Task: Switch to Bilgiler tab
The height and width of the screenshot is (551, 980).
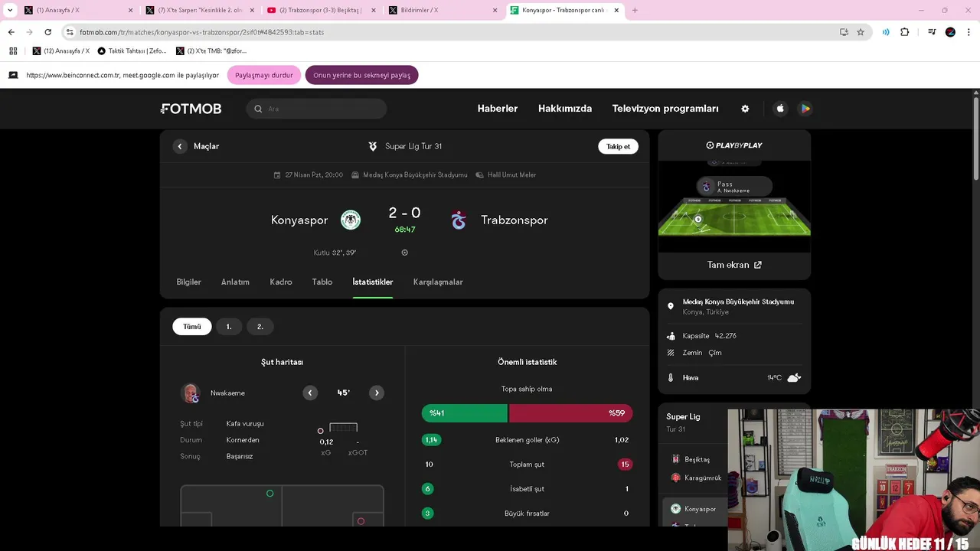Action: (x=189, y=282)
